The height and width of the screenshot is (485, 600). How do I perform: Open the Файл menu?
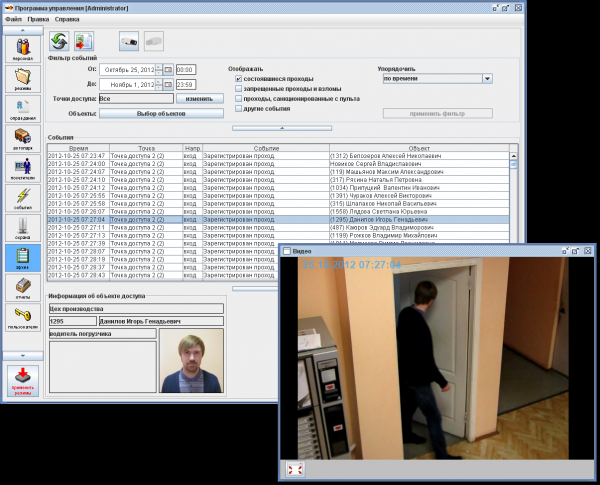(13, 19)
